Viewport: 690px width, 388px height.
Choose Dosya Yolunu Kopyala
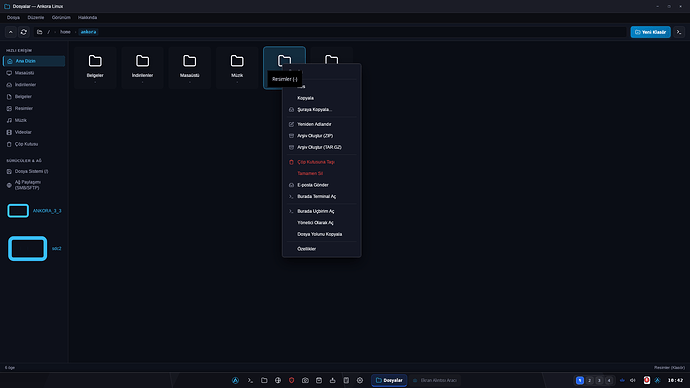[322, 234]
